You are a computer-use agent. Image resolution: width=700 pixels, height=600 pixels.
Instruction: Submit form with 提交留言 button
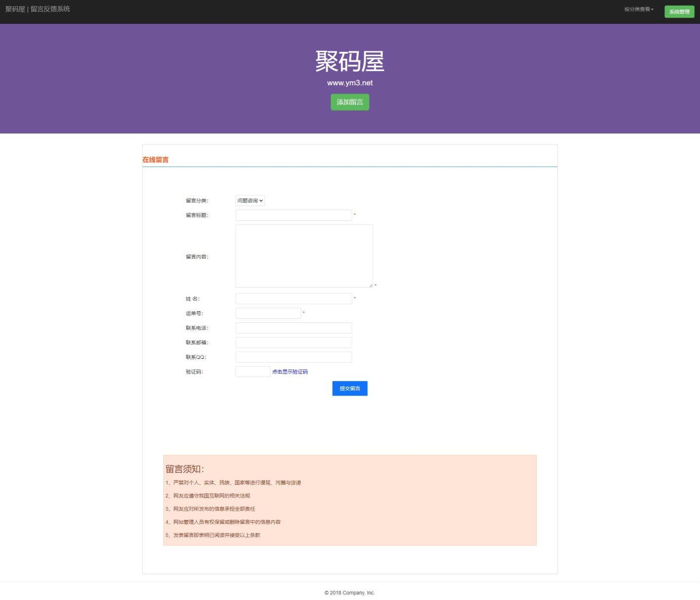tap(349, 388)
